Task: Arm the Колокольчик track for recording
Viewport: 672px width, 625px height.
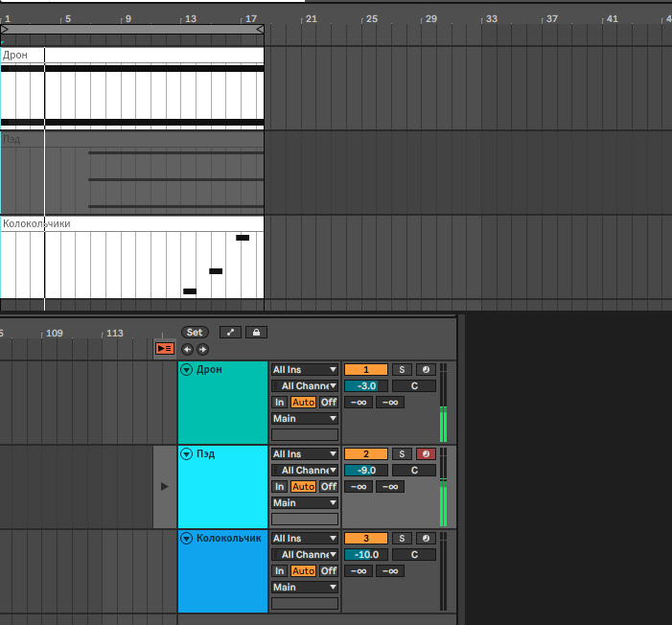Action: [426, 539]
